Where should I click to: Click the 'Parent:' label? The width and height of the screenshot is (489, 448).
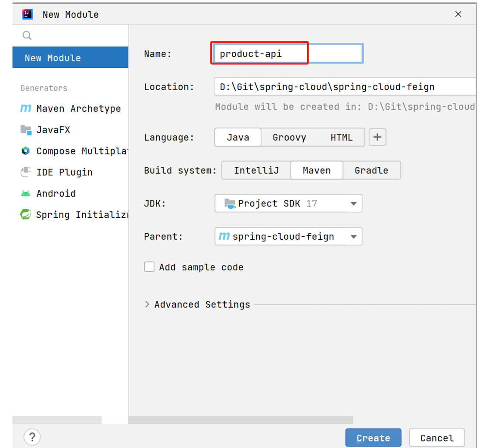(x=163, y=237)
